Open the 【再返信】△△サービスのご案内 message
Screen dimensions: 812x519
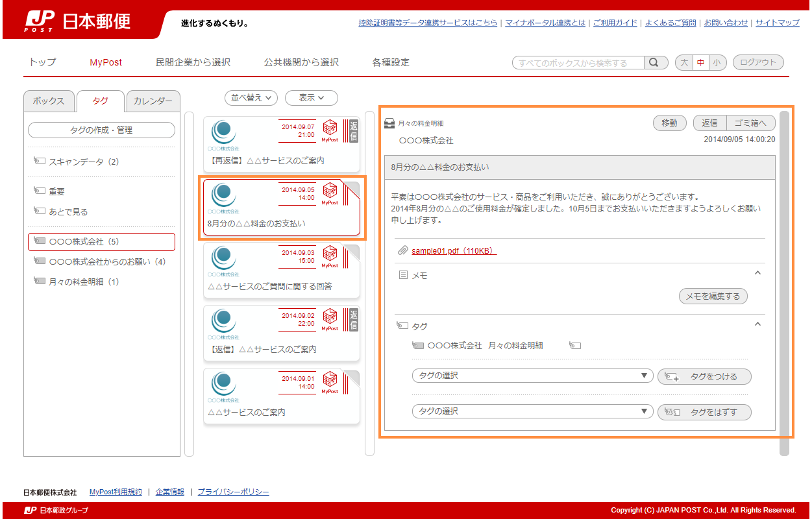[282, 144]
